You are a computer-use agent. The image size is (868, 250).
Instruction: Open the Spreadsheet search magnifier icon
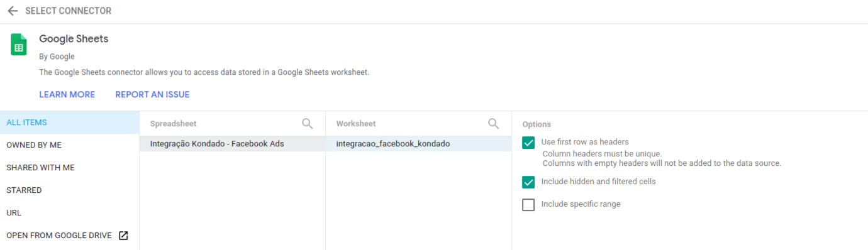coord(308,124)
